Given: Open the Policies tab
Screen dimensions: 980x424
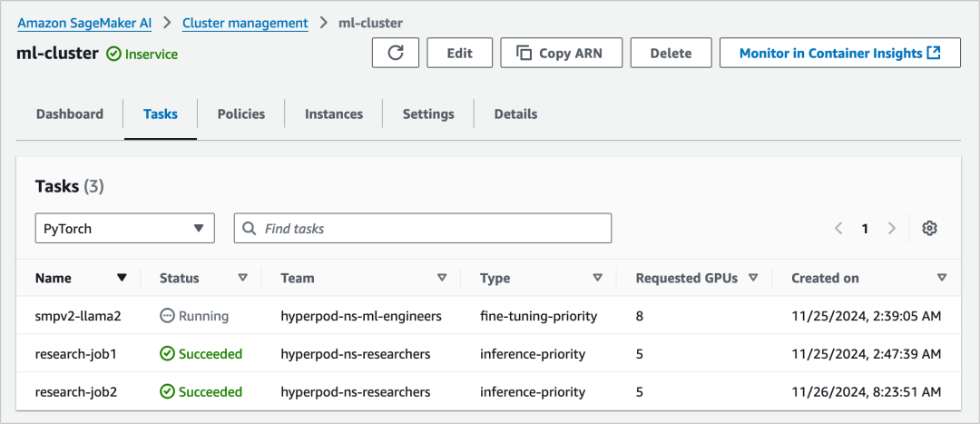Looking at the screenshot, I should tap(241, 114).
